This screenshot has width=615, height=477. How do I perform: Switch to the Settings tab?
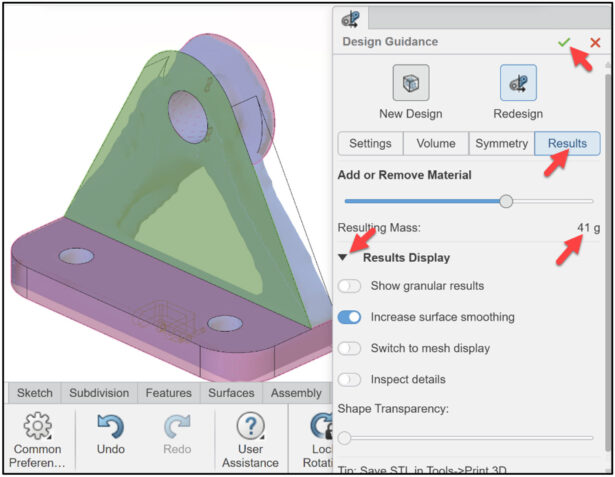(x=370, y=144)
